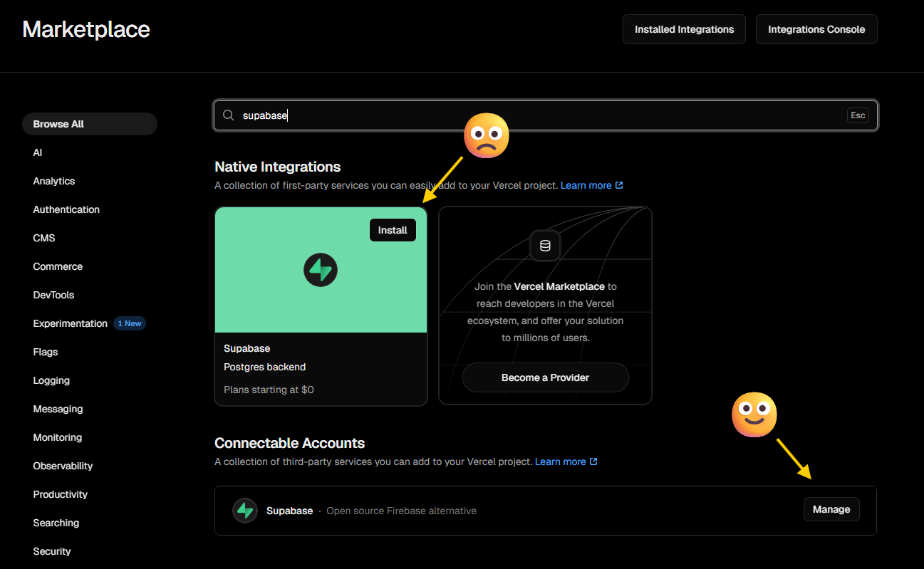Select the Observability category
This screenshot has height=569, width=924.
[63, 466]
